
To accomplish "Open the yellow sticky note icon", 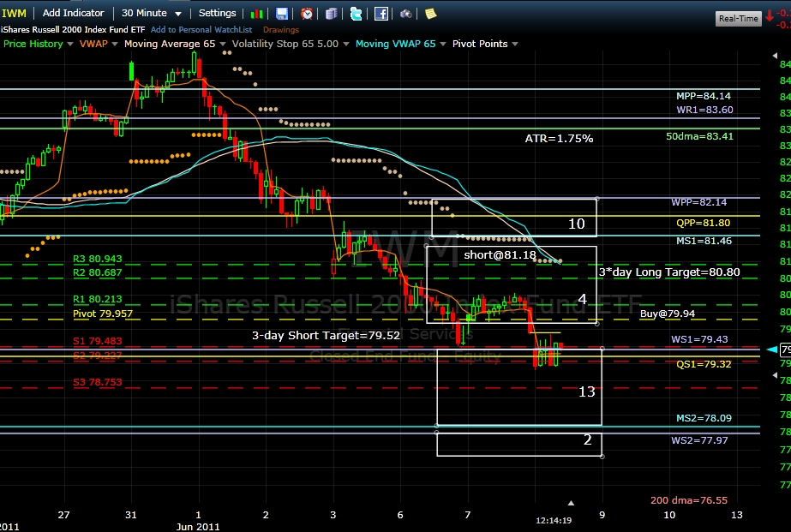I will click(x=430, y=14).
